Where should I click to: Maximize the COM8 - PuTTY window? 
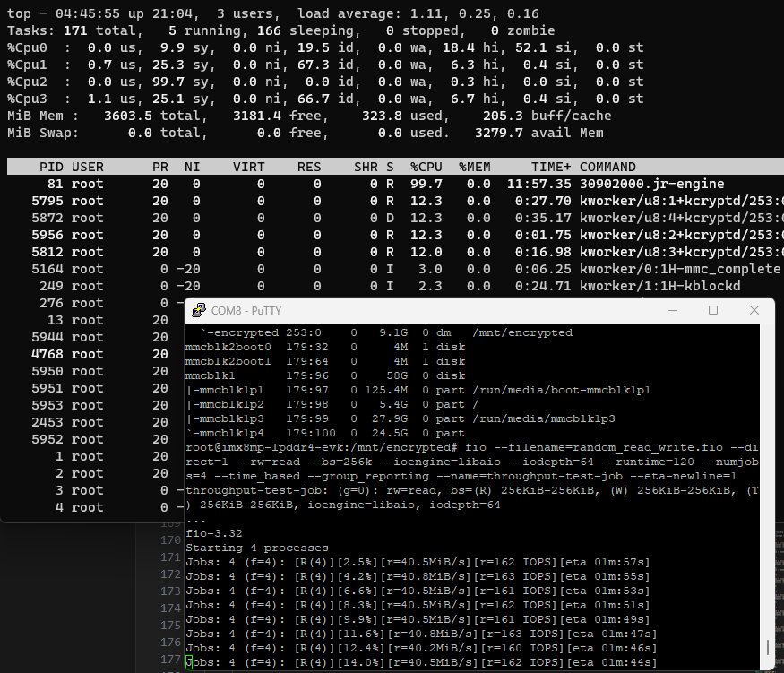coord(713,309)
